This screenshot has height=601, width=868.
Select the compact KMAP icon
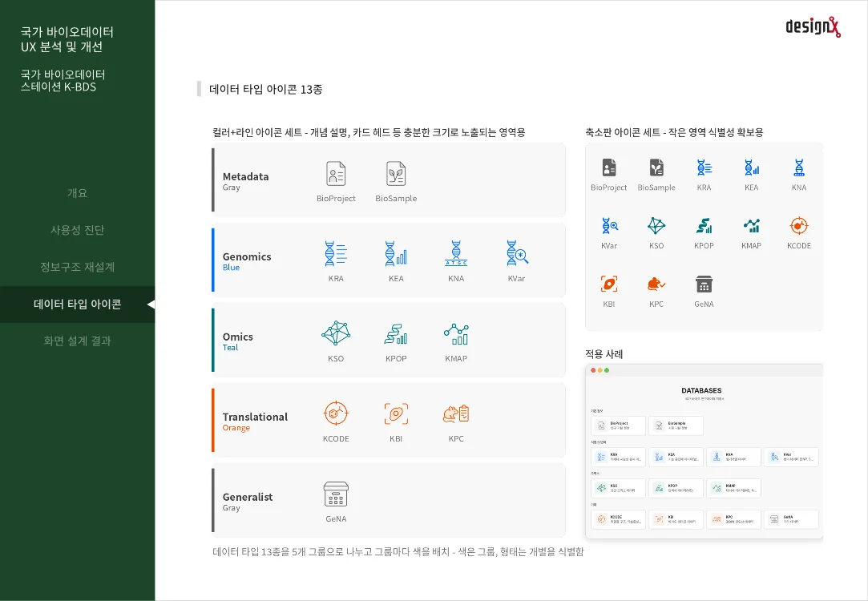tap(752, 225)
